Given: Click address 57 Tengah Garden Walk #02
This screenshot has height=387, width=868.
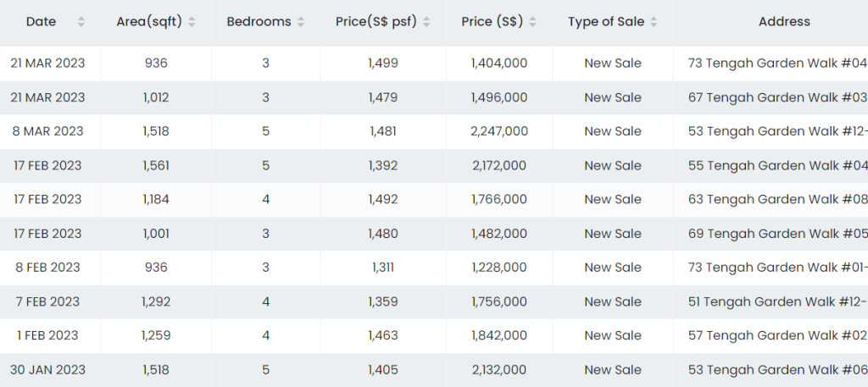Looking at the screenshot, I should [777, 335].
